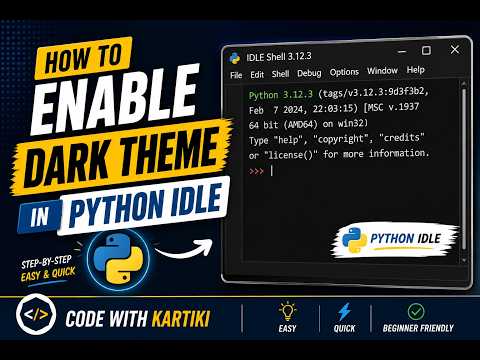Click the "CODE WITH KARTIKI" channel text
480x360 pixels.
click(138, 319)
